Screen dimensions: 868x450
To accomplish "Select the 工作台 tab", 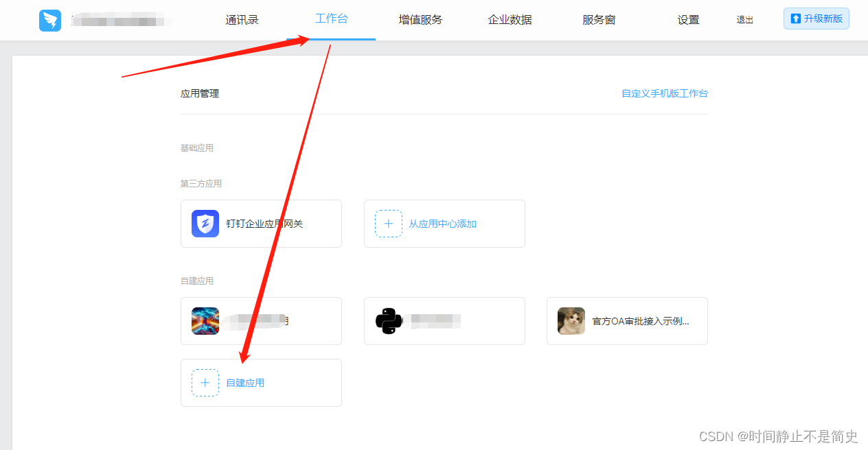I will (x=332, y=20).
